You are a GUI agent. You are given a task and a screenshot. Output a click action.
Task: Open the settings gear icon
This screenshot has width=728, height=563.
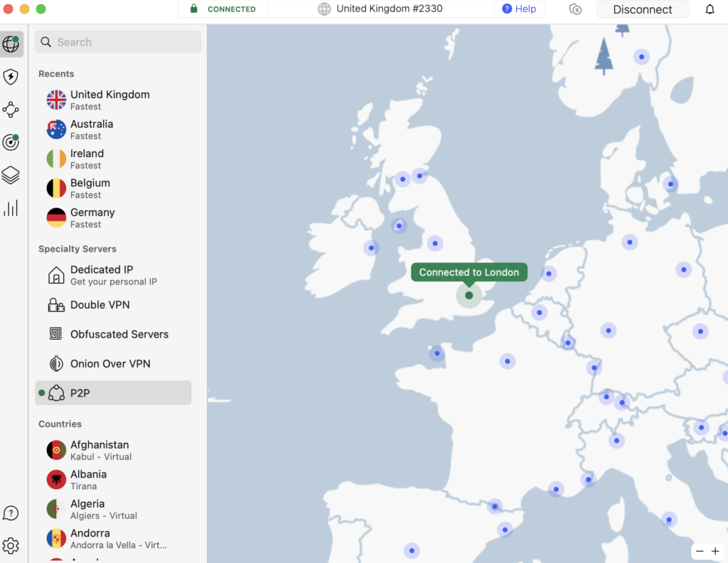click(x=11, y=546)
